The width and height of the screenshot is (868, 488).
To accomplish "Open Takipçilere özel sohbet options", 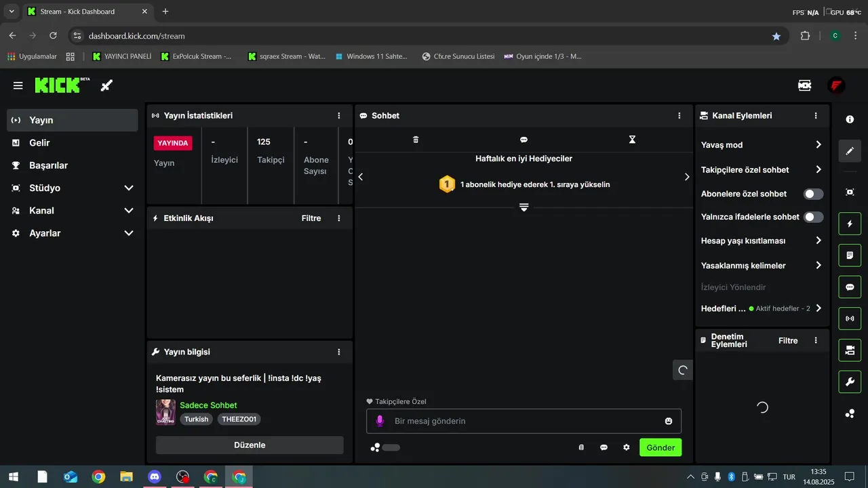I will [762, 169].
